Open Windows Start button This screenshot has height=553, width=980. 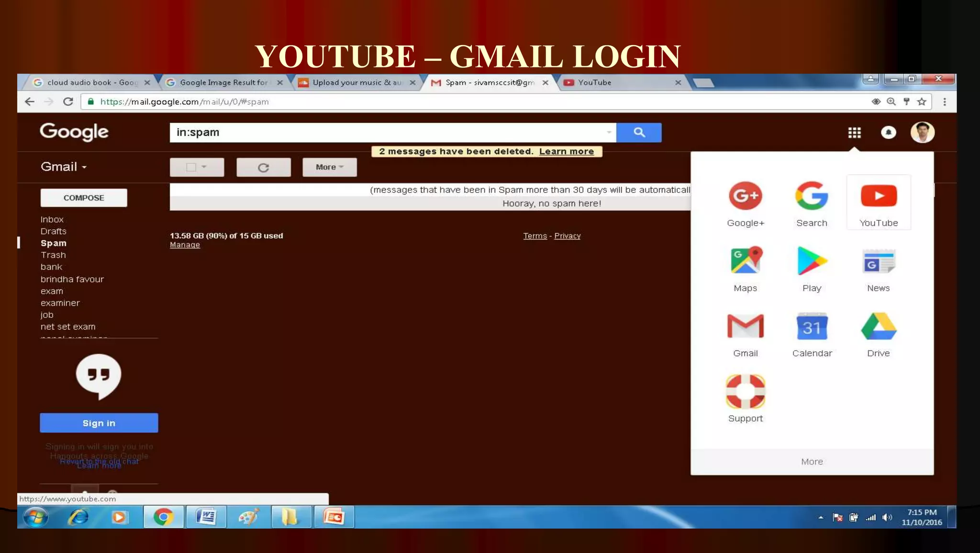pyautogui.click(x=35, y=517)
